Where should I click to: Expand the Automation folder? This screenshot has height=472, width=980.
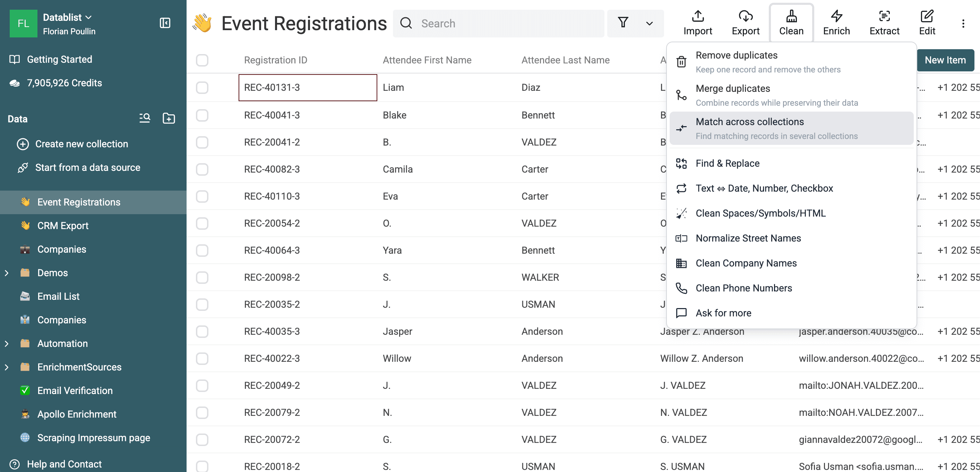(x=7, y=343)
